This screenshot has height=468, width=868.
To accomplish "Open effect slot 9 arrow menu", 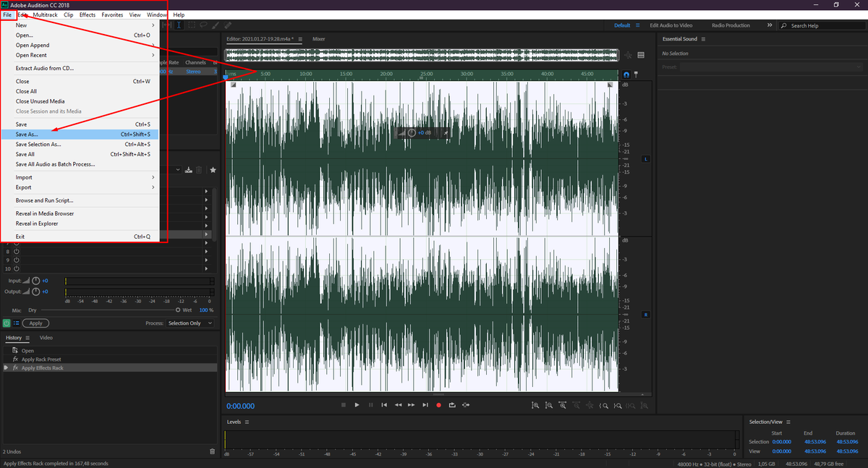I will click(206, 260).
